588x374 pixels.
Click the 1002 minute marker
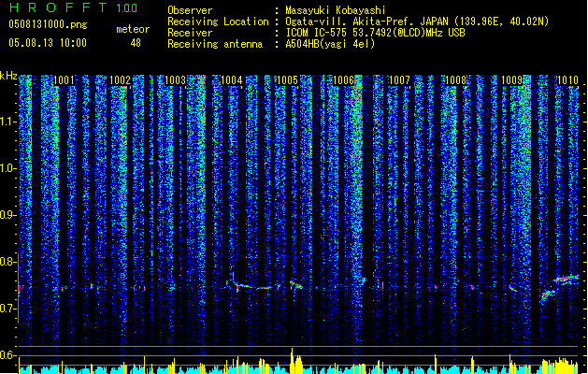tap(120, 80)
